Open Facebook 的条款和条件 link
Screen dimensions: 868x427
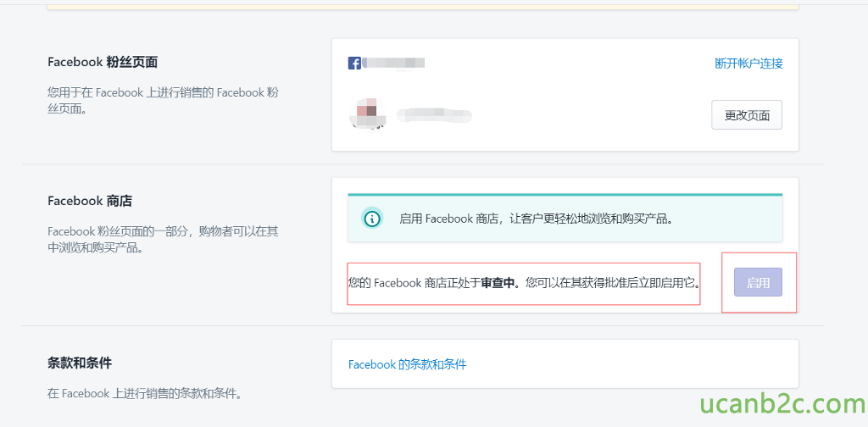(x=408, y=364)
